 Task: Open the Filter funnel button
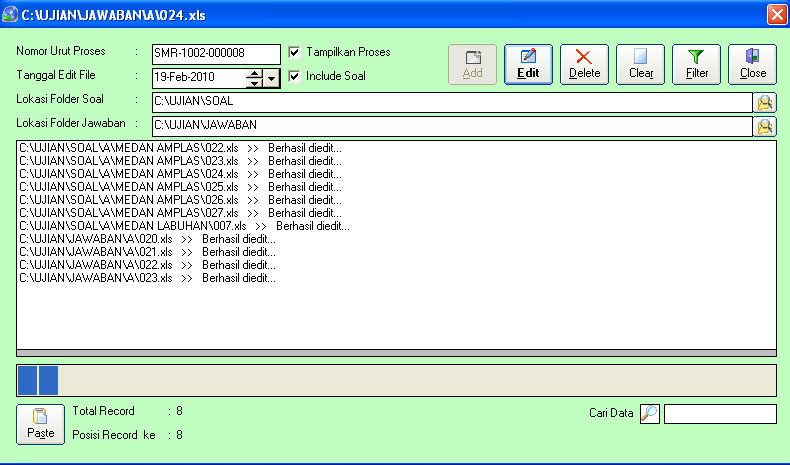tap(696, 63)
